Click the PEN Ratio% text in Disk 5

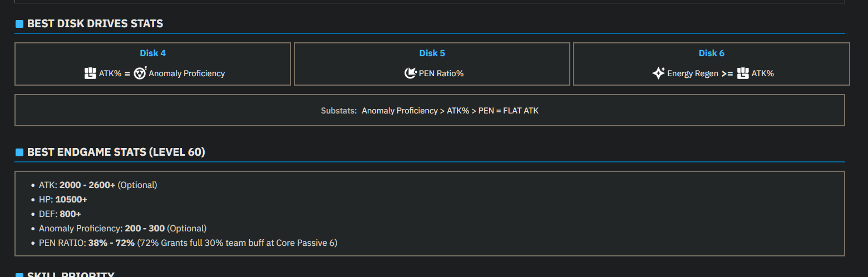[441, 73]
